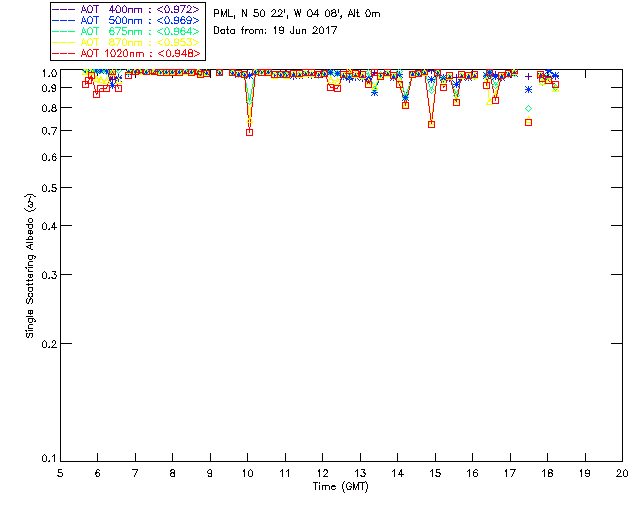The image size is (640, 512).
Task: Click the y-axis tick label 0.4
Action: (x=49, y=226)
